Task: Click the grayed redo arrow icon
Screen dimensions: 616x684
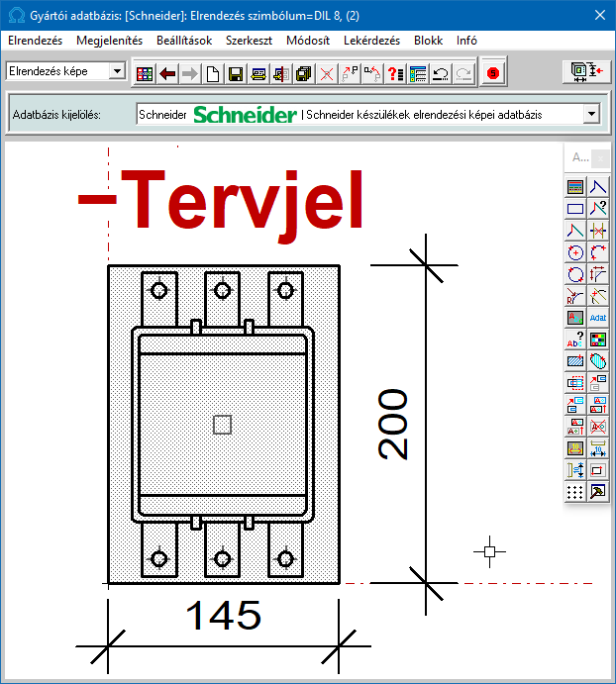Action: click(x=463, y=73)
